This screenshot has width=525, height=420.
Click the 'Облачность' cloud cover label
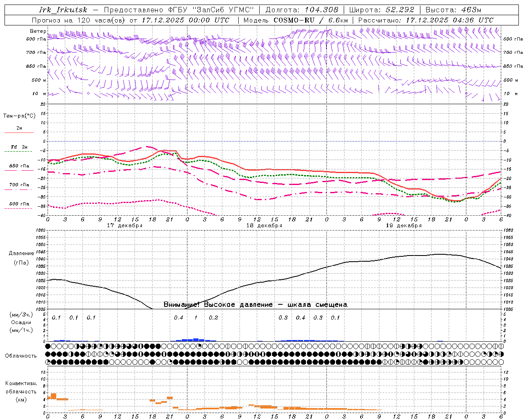click(21, 356)
